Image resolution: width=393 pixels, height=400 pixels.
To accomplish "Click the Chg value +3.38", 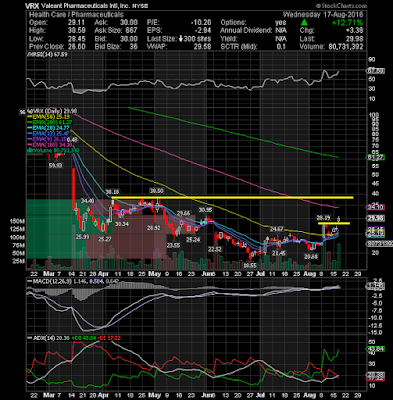I will (x=354, y=30).
